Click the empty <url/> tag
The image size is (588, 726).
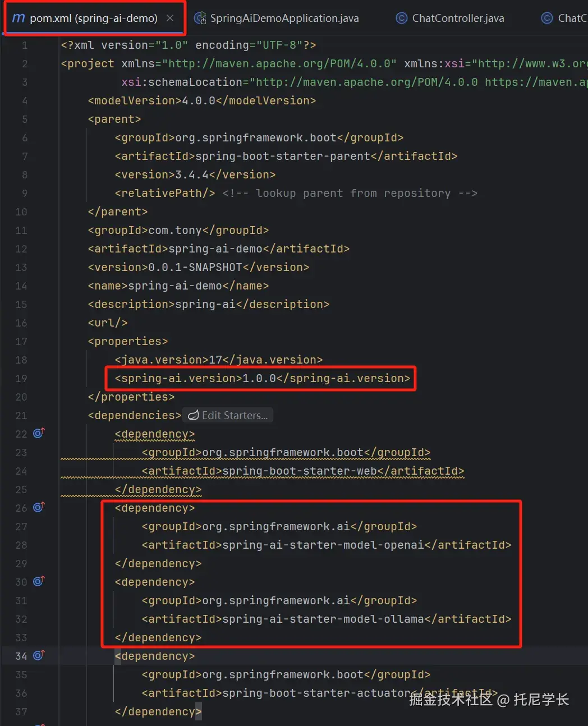coord(108,323)
